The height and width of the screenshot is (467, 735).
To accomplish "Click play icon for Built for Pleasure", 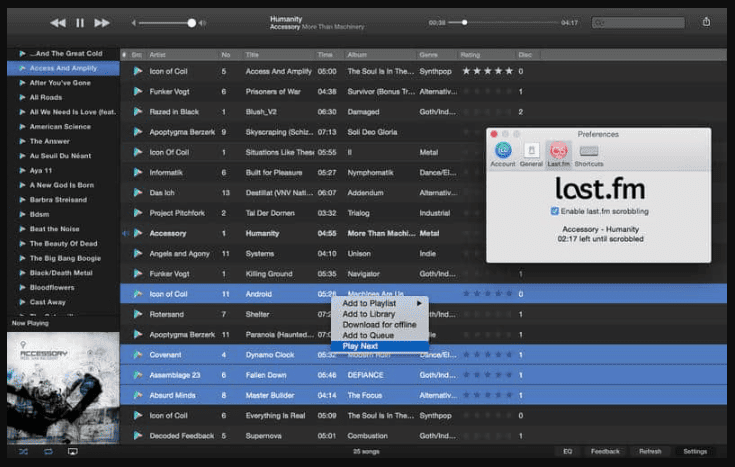I will tap(138, 173).
